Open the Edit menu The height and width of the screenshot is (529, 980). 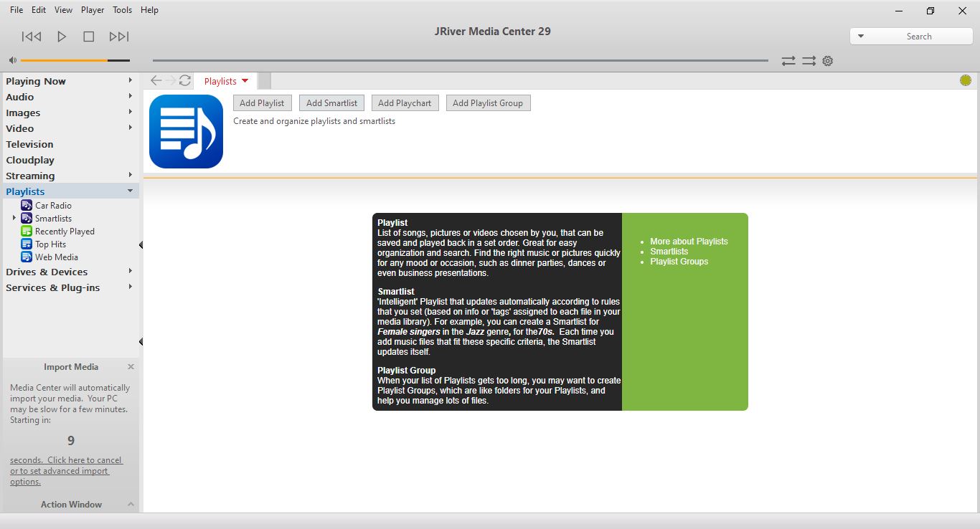(x=39, y=10)
